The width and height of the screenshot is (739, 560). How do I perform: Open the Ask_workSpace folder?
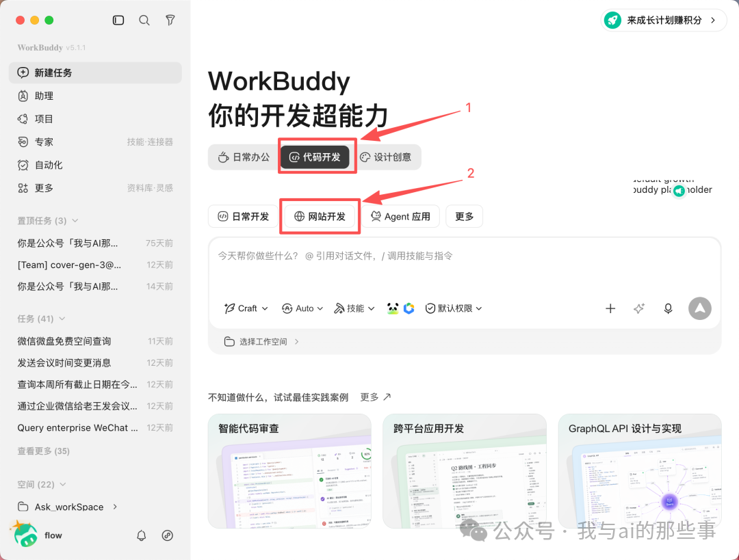coord(60,507)
